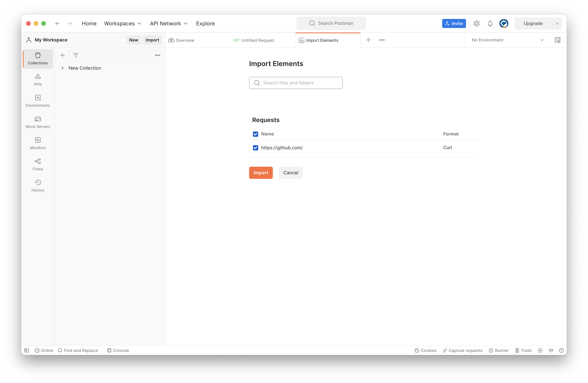Toggle the sidebar visibility icon in footer
The height and width of the screenshot is (383, 588).
[27, 350]
